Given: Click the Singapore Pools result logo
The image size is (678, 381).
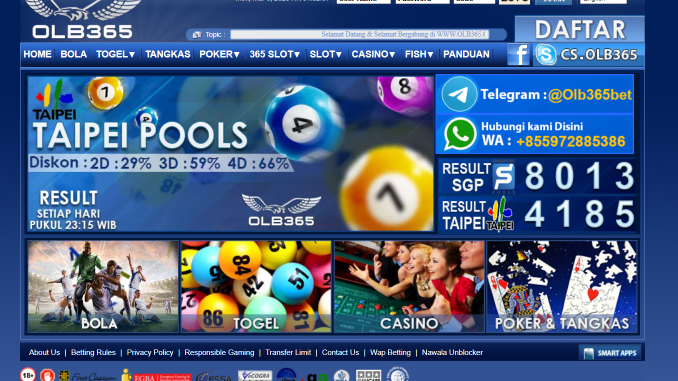Looking at the screenshot, I should click(504, 176).
